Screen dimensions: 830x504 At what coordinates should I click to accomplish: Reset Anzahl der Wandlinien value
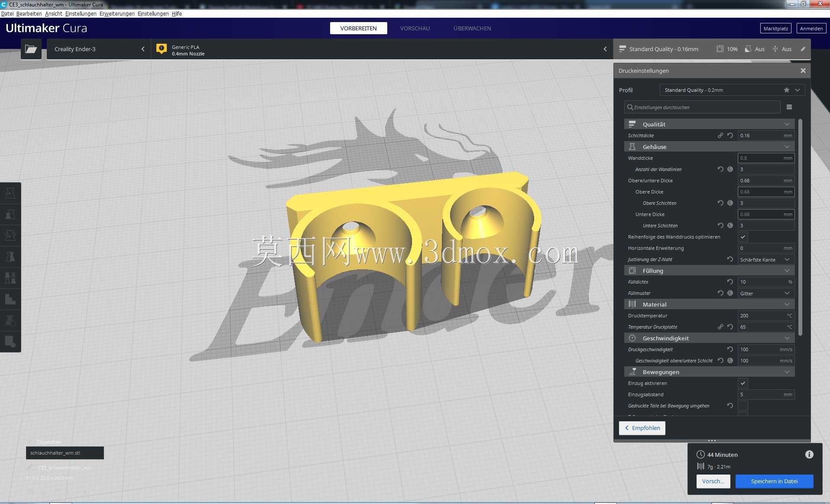720,169
